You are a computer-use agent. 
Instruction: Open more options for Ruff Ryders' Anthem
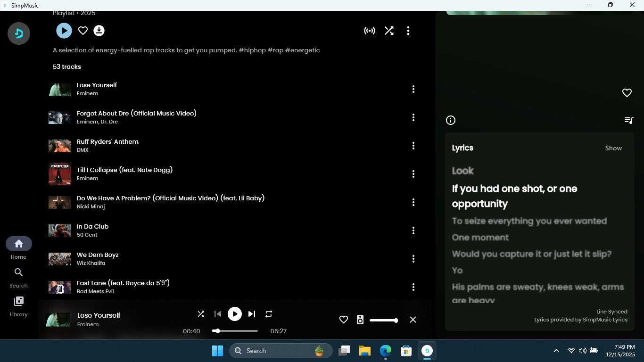click(413, 146)
